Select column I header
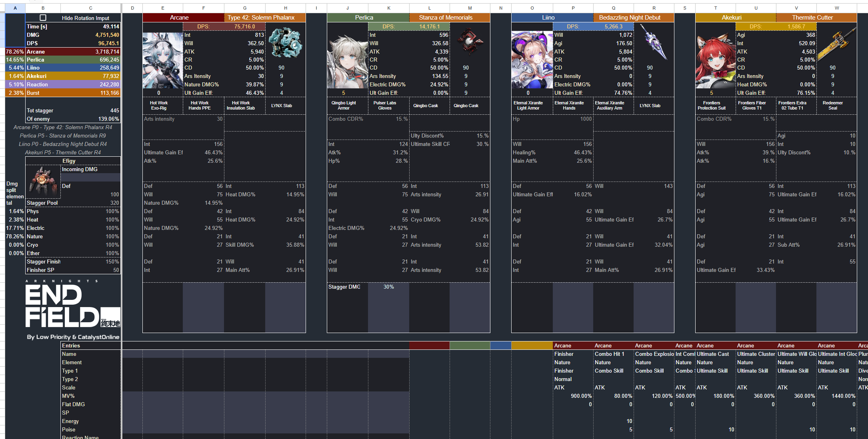This screenshot has height=439, width=868. click(316, 8)
